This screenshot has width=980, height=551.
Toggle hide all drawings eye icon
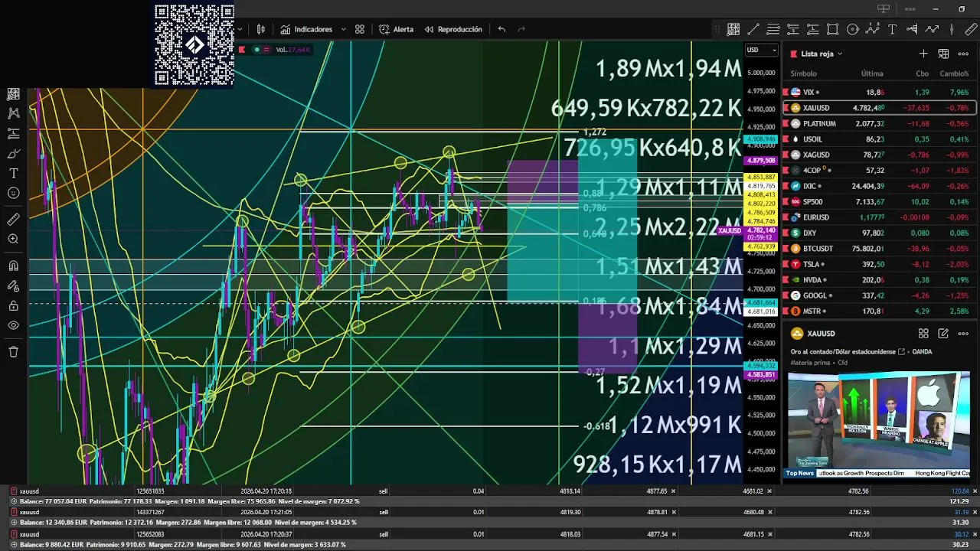[13, 325]
